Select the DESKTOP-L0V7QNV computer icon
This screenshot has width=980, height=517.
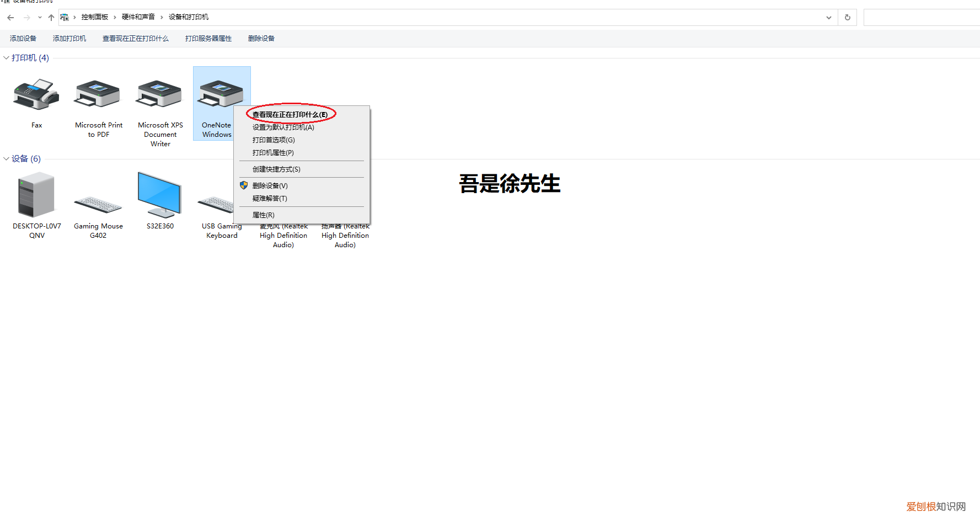36,196
